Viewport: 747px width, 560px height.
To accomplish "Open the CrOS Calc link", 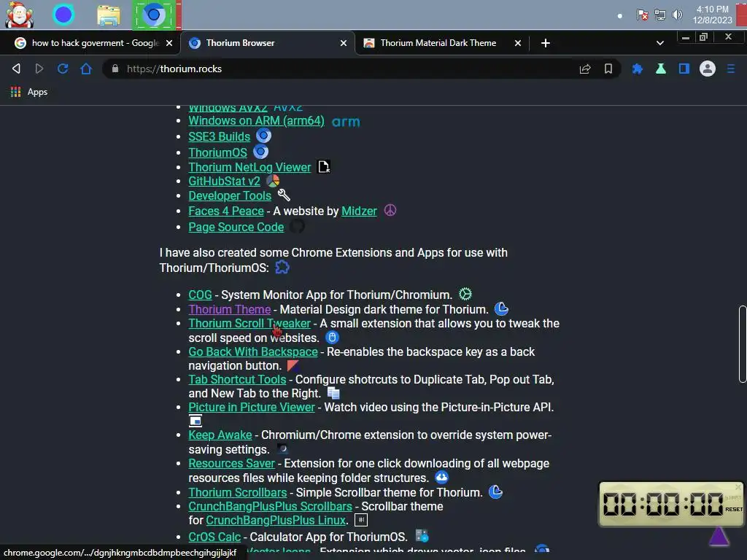I will click(x=214, y=537).
